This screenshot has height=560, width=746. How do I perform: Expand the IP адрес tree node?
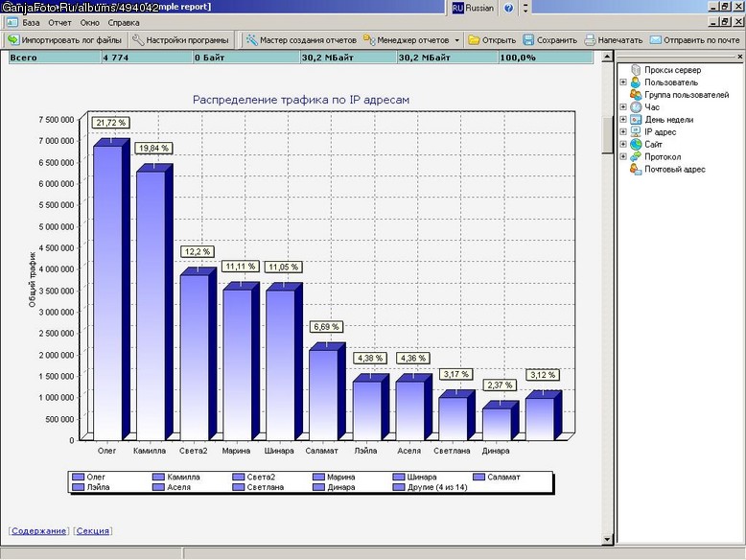click(623, 131)
